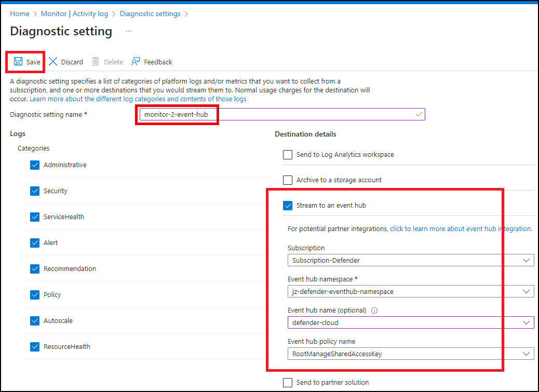This screenshot has height=392, width=539.
Task: Click the Discard X icon
Action: pos(53,62)
